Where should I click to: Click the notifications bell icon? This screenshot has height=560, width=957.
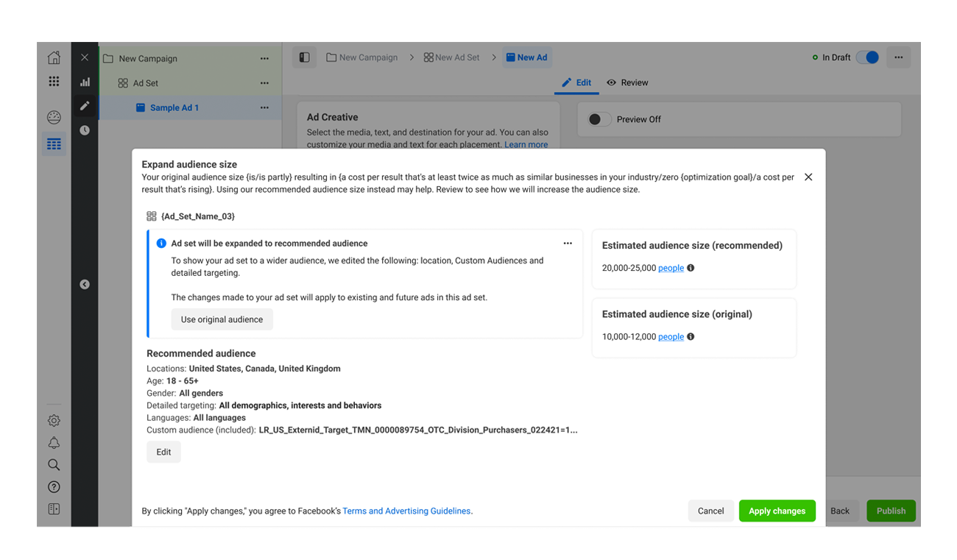(54, 443)
